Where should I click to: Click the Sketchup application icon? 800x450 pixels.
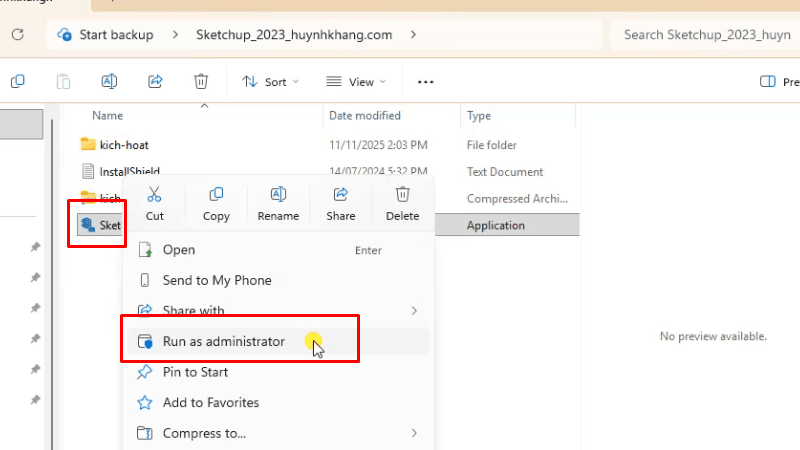tap(88, 225)
